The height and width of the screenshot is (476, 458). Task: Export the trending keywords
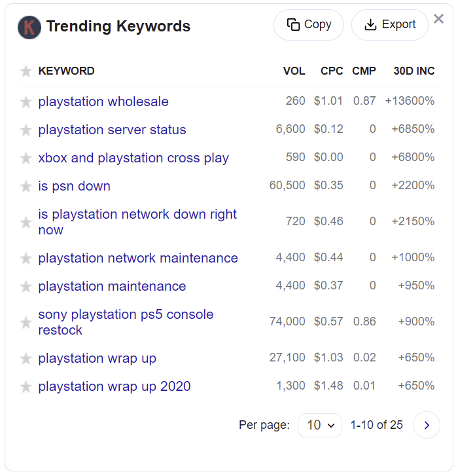389,25
